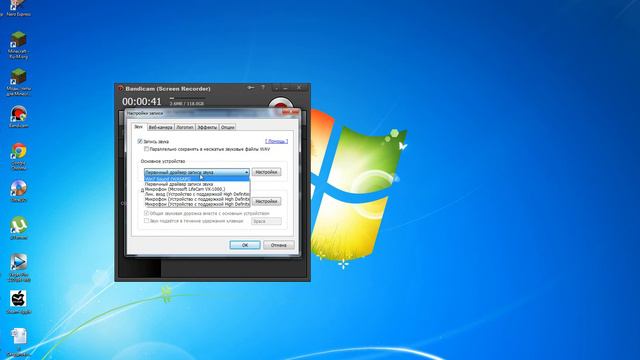The image size is (640, 360).
Task: Open the first Minecraft desktop shortcut
Action: (18, 45)
